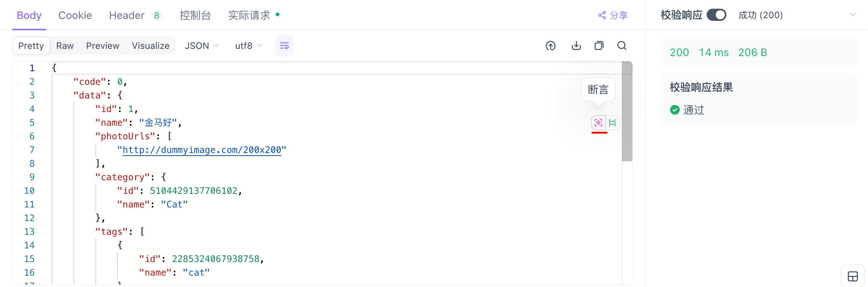
Task: Switch to the Visualize view
Action: [x=150, y=46]
